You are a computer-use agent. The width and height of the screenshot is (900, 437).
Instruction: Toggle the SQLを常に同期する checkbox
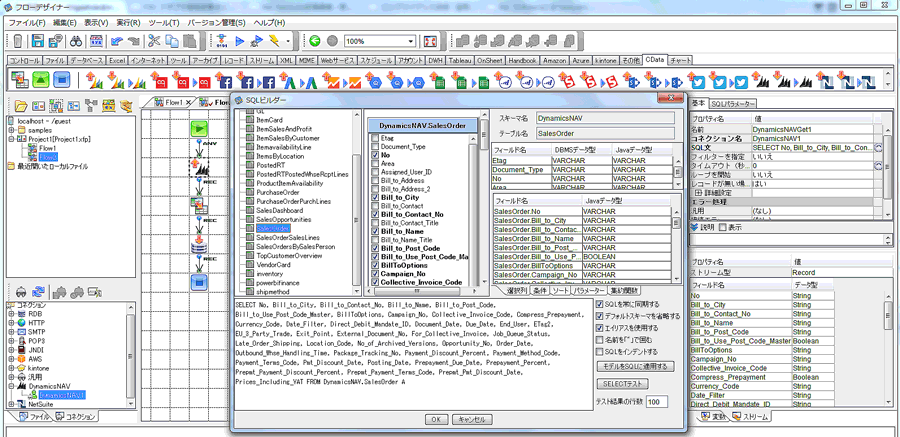point(600,304)
